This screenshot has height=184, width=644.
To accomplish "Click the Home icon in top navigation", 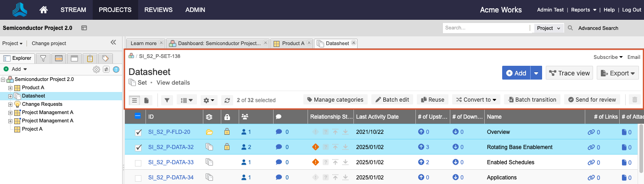I will pyautogui.click(x=44, y=10).
